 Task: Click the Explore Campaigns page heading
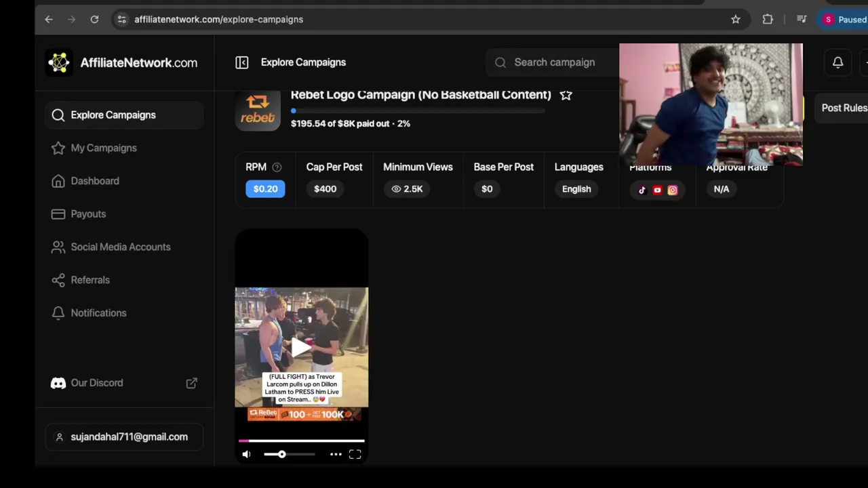[x=303, y=62]
